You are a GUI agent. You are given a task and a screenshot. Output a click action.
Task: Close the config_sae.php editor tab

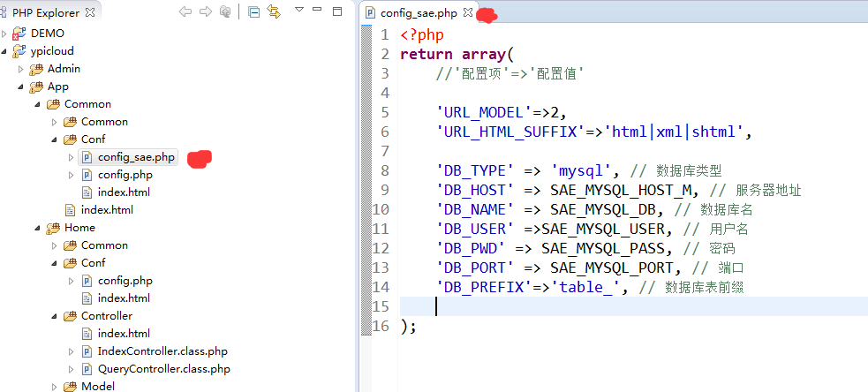tap(468, 13)
